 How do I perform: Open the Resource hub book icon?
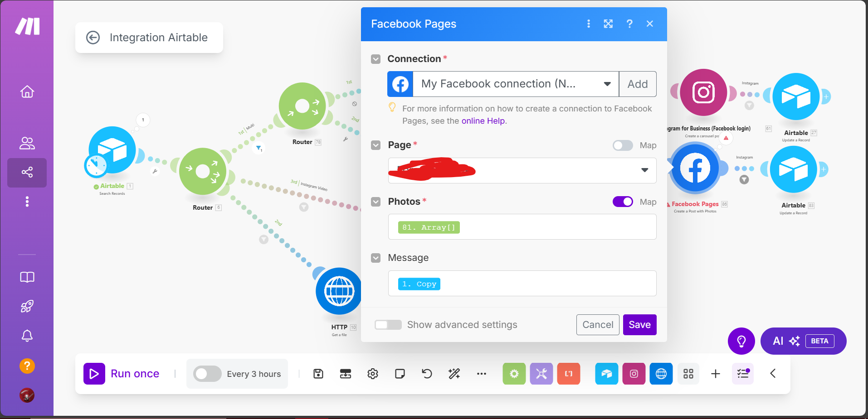tap(27, 277)
